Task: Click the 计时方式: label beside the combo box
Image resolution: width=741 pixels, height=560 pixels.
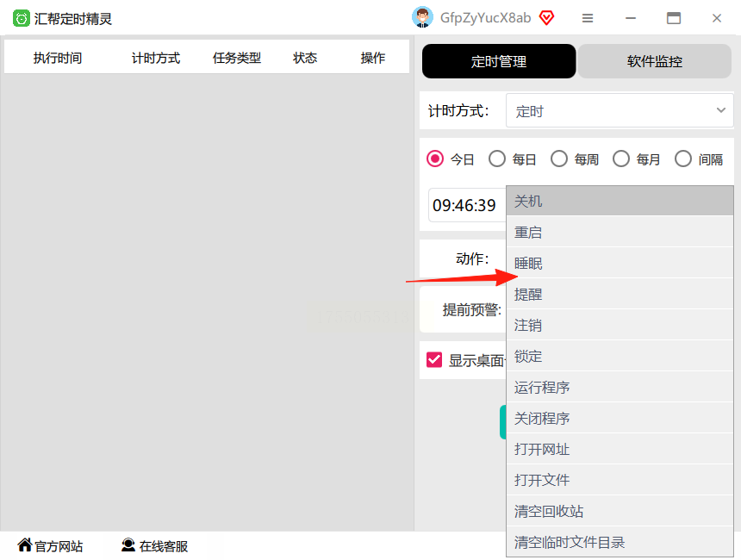Action: pyautogui.click(x=458, y=110)
